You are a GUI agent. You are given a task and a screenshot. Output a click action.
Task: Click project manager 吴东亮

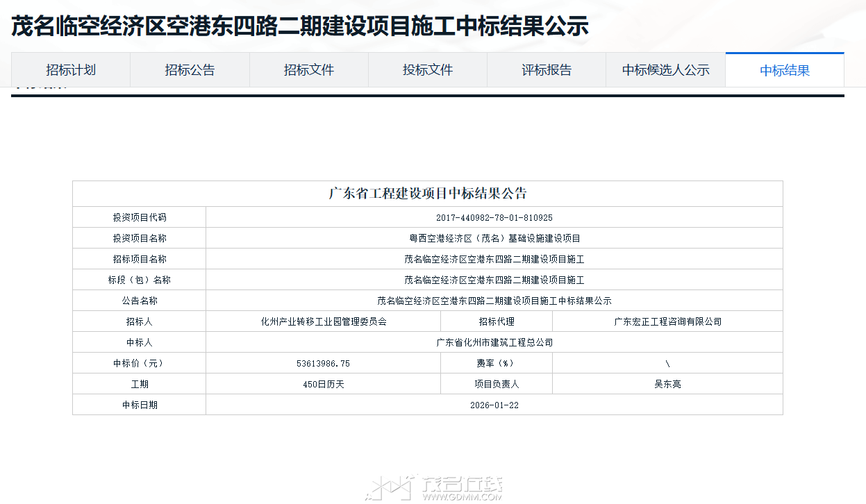click(667, 383)
